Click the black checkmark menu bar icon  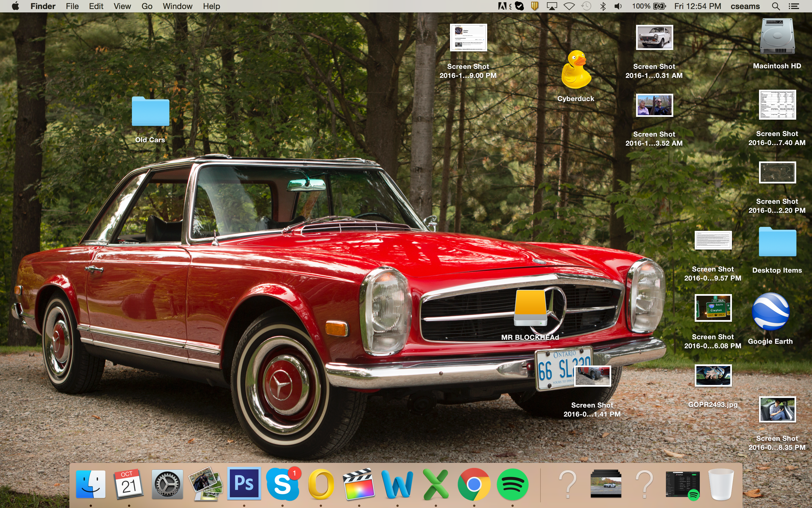[x=519, y=6]
